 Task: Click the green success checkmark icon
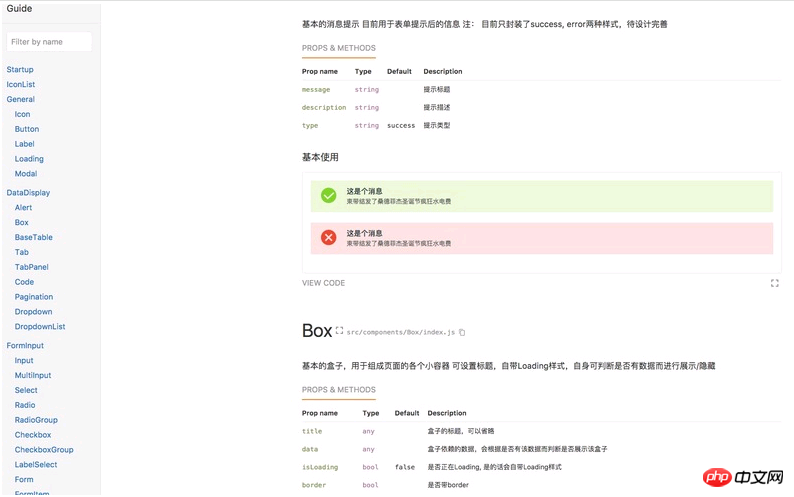pos(329,196)
